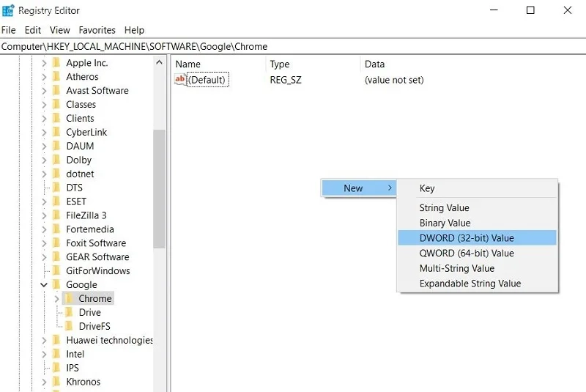Click the folder icon beside Intel
This screenshot has height=392, width=586.
coord(56,354)
